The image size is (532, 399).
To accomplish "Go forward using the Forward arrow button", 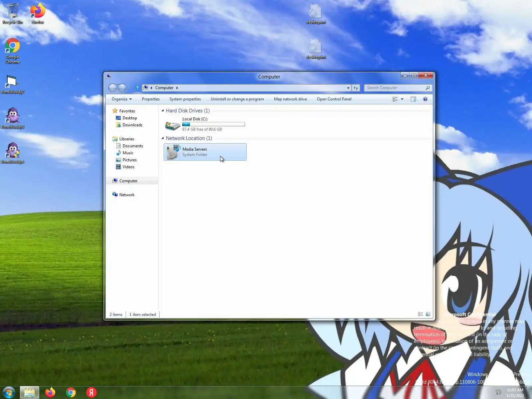I will (122, 88).
